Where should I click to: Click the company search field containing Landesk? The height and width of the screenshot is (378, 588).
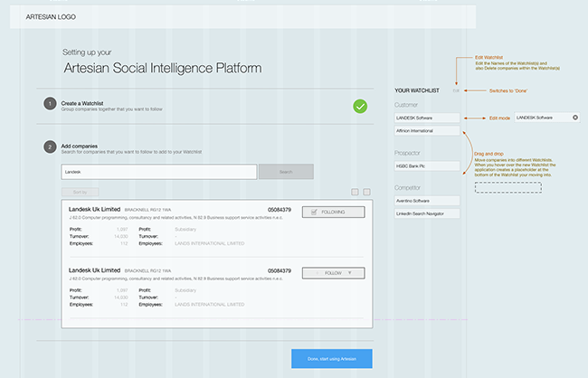point(158,171)
